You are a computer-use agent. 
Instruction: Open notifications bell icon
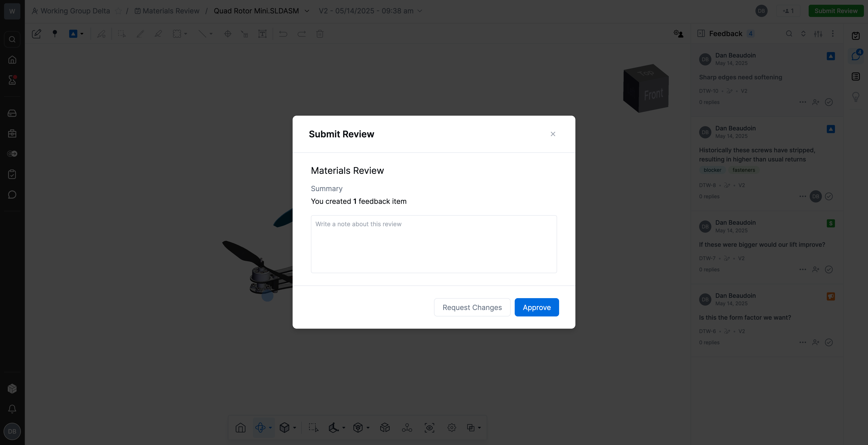(12, 409)
